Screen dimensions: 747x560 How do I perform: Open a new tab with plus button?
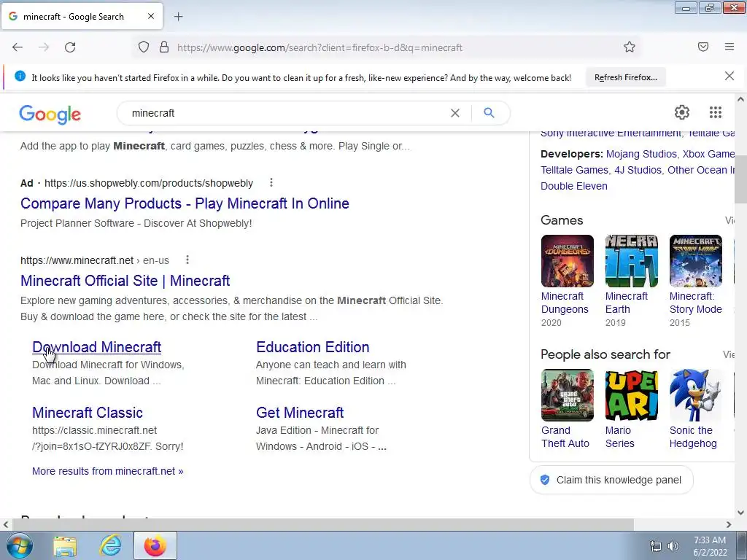coord(178,17)
